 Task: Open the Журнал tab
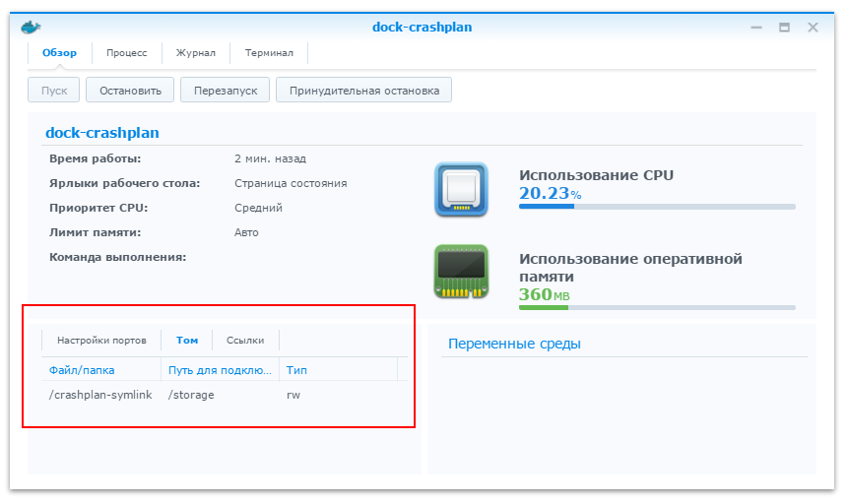[x=196, y=53]
